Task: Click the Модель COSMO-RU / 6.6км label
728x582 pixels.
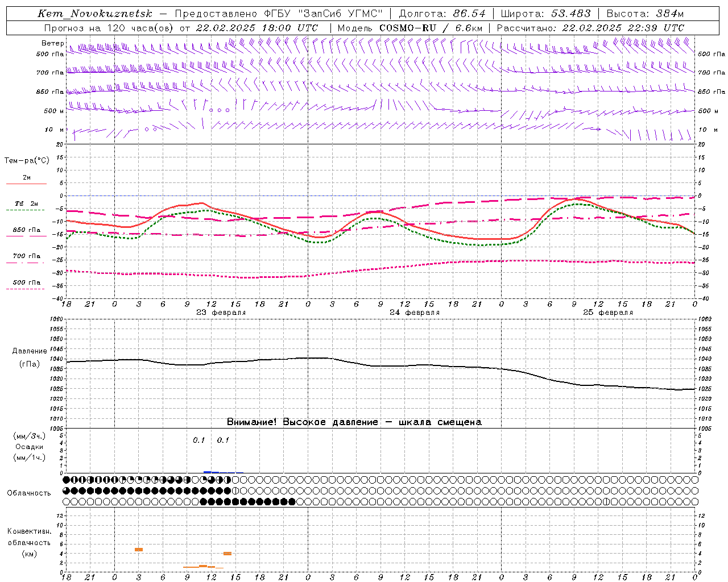Action: tap(410, 28)
